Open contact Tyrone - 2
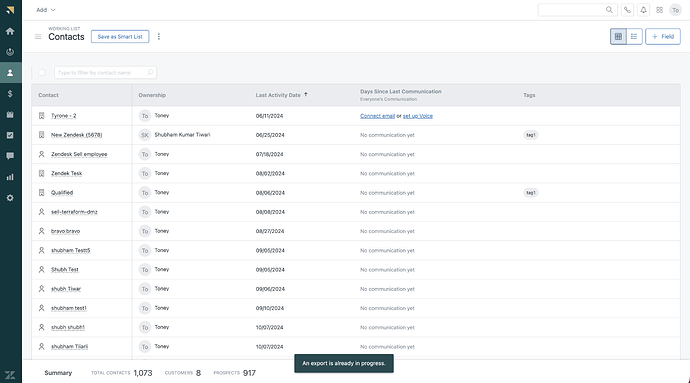Viewport: 690px width, 383px height. coord(63,116)
